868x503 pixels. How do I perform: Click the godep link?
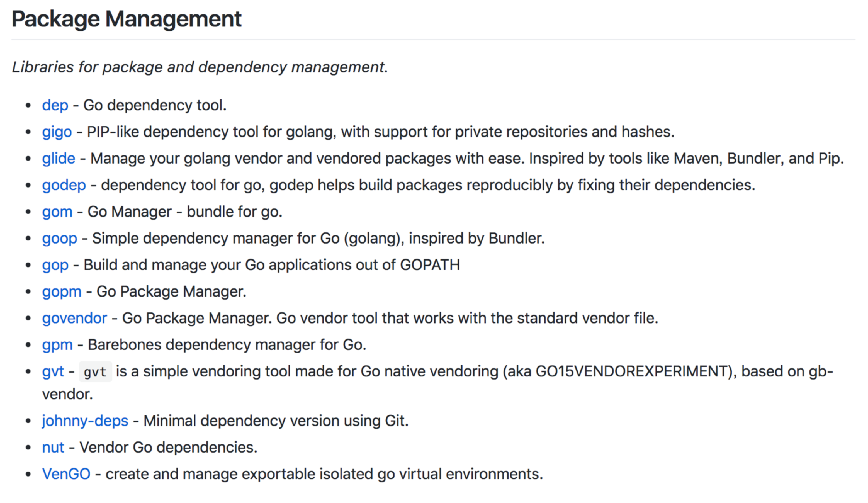click(x=64, y=185)
